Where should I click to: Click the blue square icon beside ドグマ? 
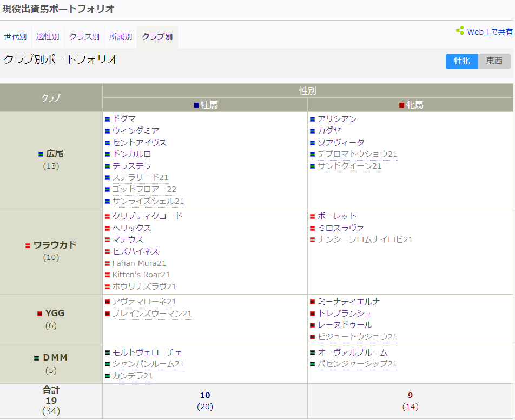(108, 118)
